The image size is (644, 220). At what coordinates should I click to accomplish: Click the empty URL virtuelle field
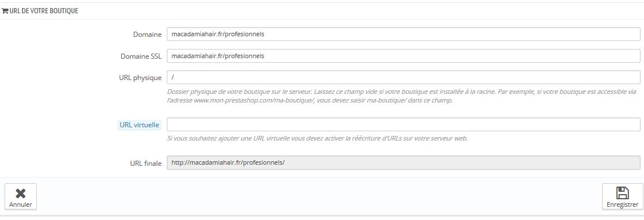tap(403, 124)
